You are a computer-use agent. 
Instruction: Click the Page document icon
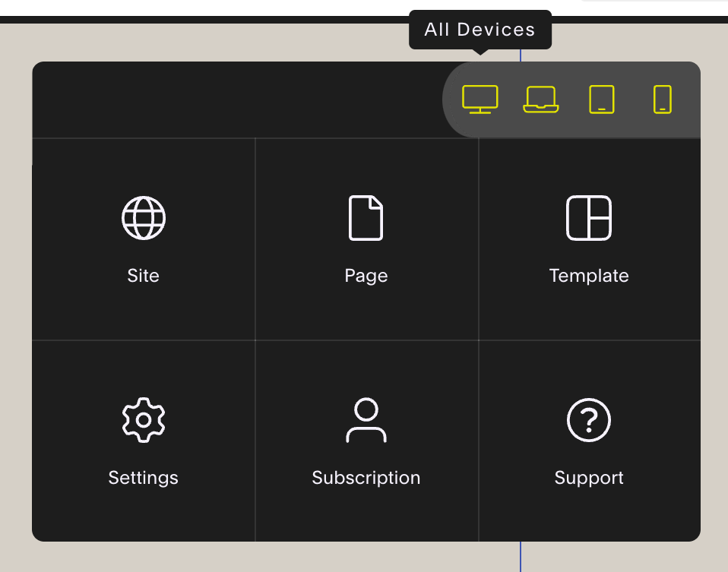coord(366,218)
